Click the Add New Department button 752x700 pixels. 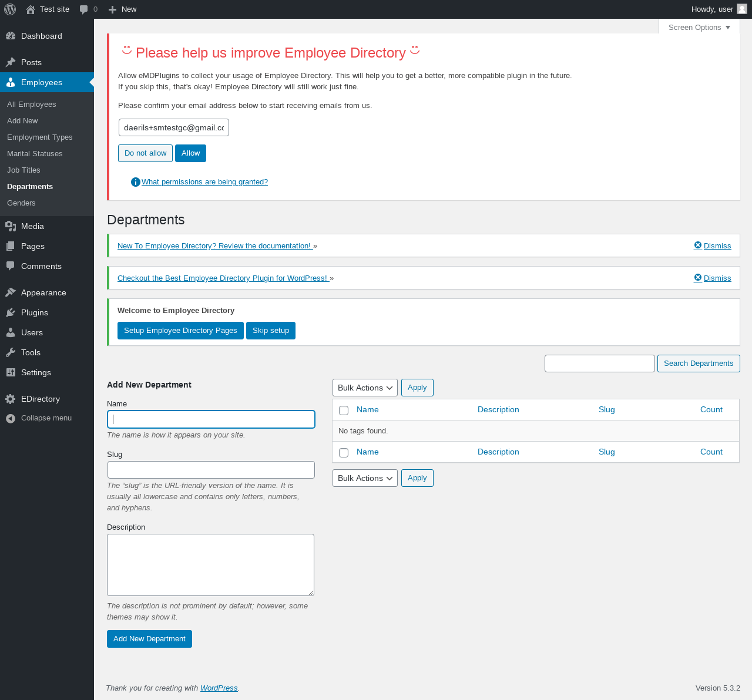149,639
